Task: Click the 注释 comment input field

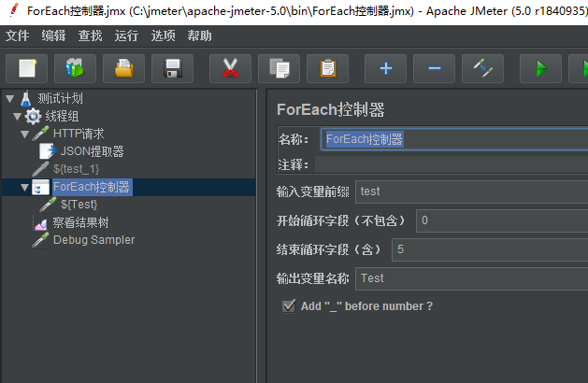Action: coord(452,164)
